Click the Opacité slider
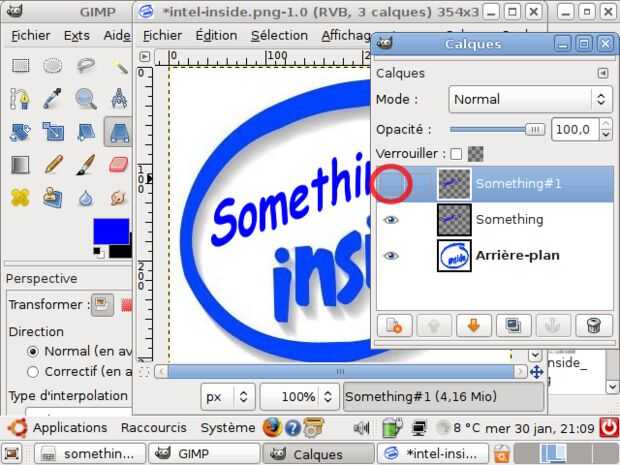The image size is (620, 465). [497, 130]
